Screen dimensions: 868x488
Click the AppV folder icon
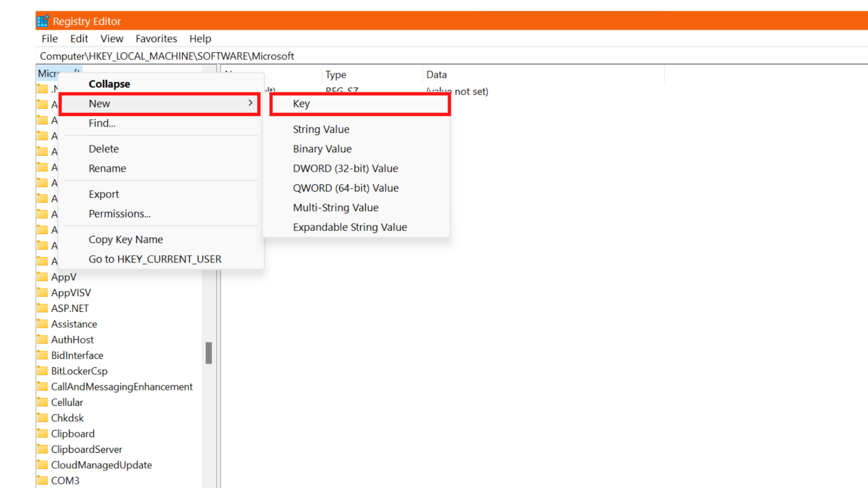coord(42,277)
